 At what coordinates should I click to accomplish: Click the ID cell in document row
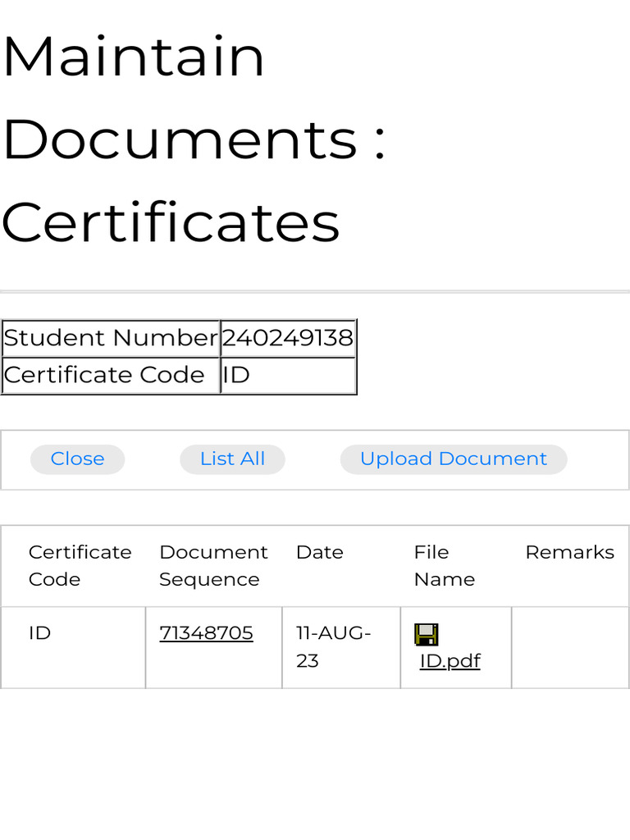click(x=73, y=648)
